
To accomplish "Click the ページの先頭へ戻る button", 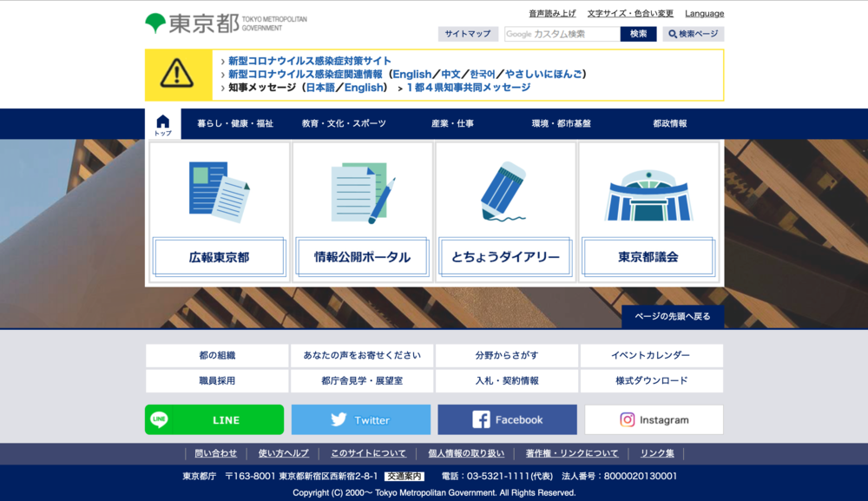I will coord(673,316).
